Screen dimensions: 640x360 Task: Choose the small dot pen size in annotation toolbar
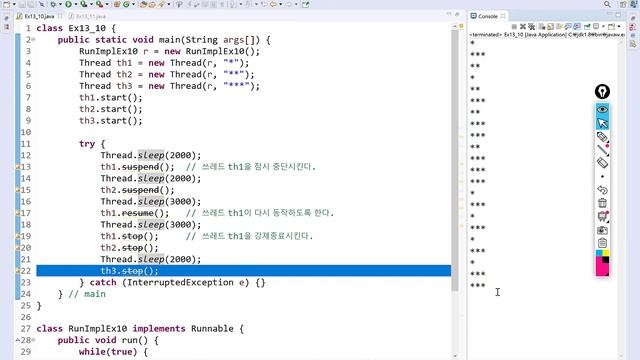coord(602,177)
